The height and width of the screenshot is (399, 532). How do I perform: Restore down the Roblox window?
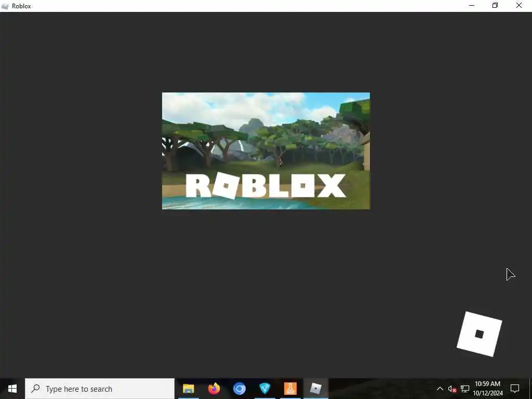(495, 6)
